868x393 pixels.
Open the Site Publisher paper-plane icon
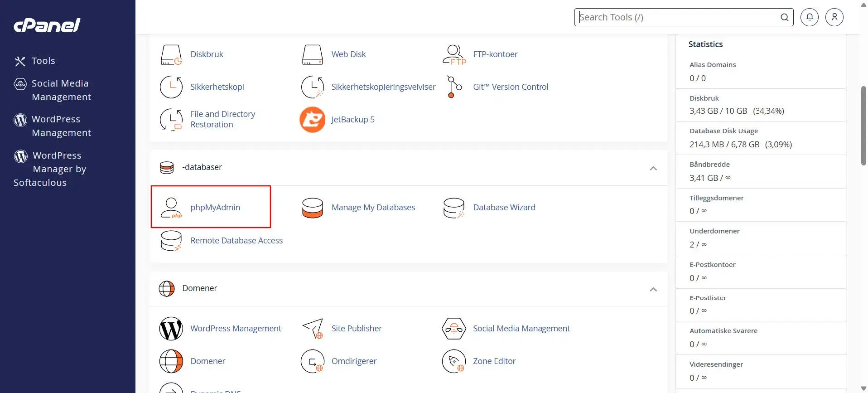(313, 329)
